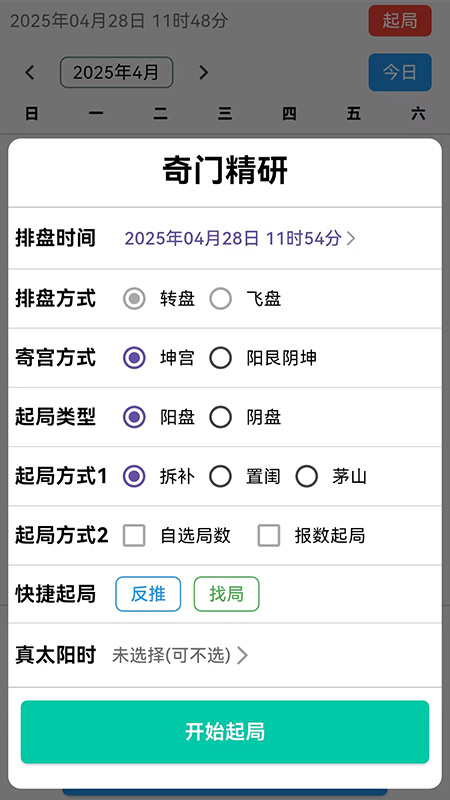Choose 茅山 起局方式
The image size is (450, 800).
point(307,477)
